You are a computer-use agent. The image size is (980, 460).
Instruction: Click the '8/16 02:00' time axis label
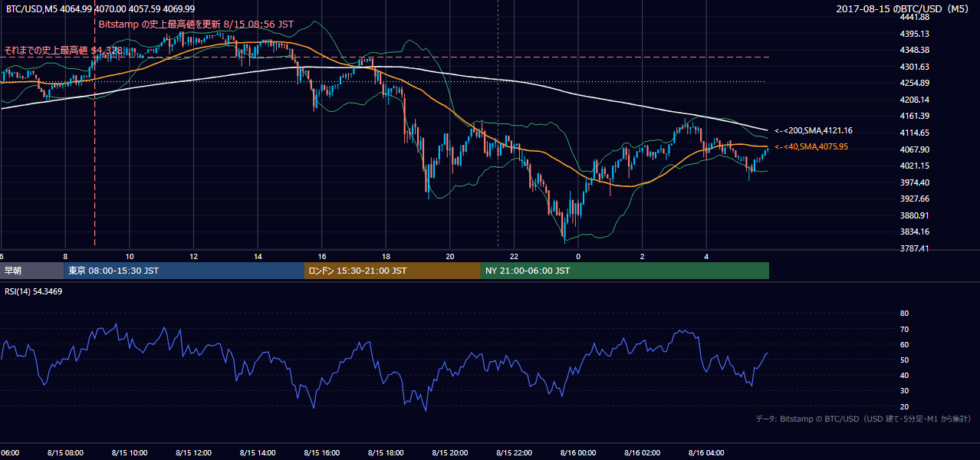642,453
